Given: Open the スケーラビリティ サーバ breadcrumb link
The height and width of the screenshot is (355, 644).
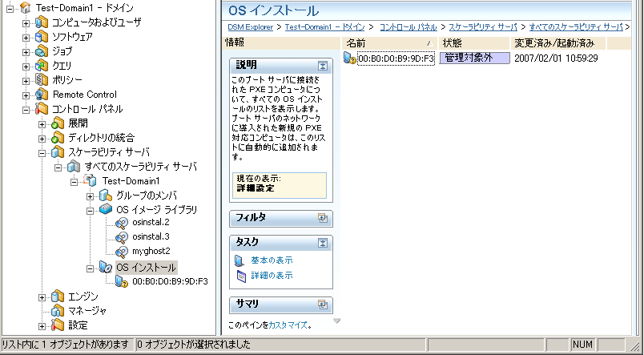Looking at the screenshot, I should point(483,27).
